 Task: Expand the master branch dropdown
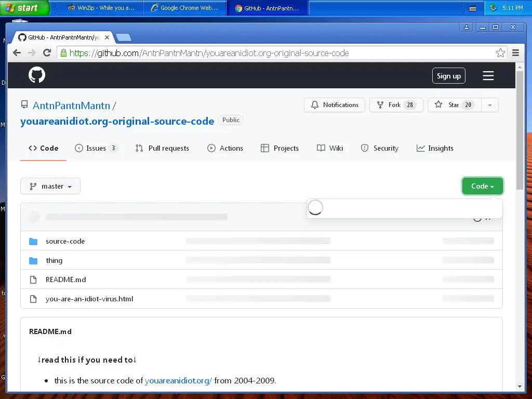pyautogui.click(x=50, y=186)
